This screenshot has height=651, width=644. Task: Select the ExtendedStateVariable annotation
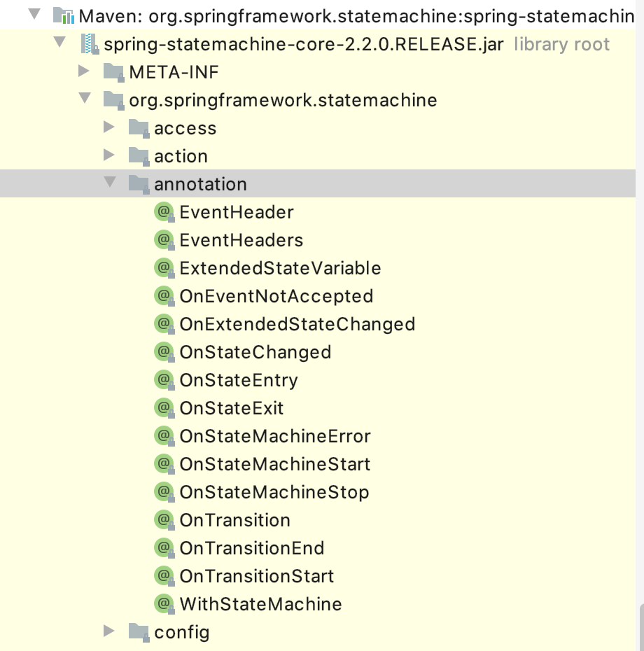280,268
